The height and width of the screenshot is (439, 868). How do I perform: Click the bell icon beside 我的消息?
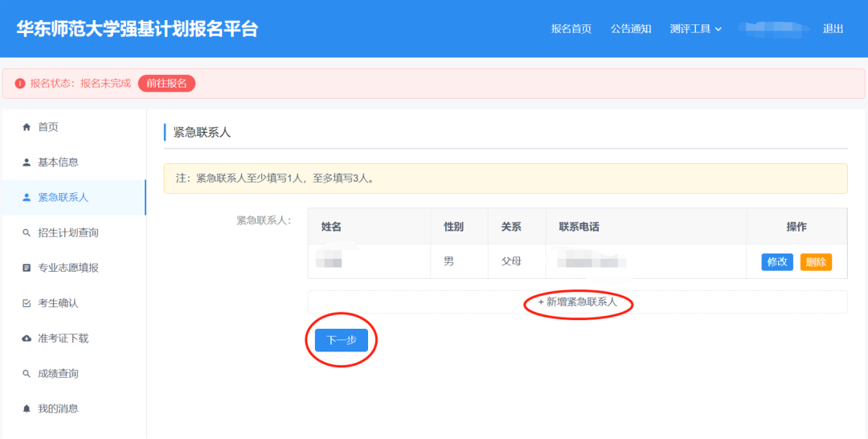tap(27, 408)
